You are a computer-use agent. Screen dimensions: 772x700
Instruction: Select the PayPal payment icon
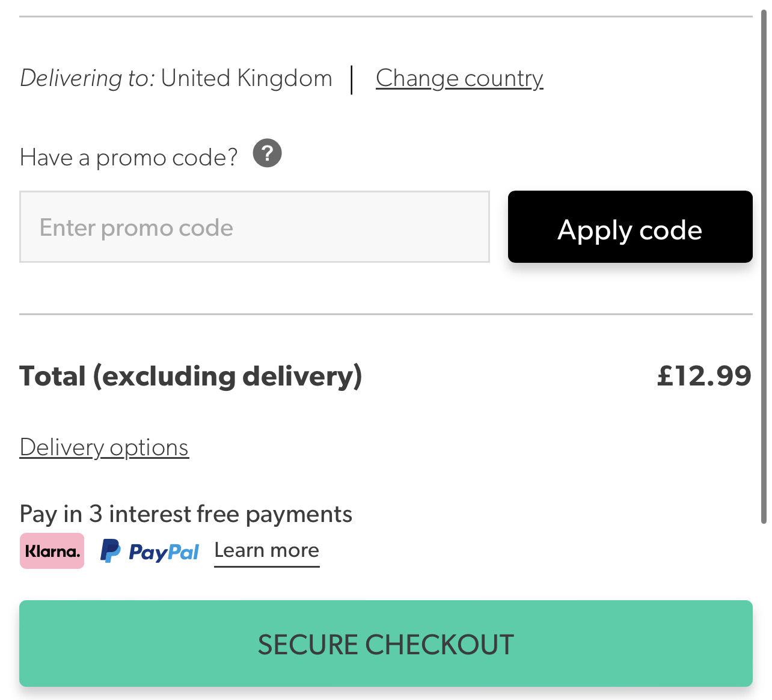pyautogui.click(x=149, y=551)
